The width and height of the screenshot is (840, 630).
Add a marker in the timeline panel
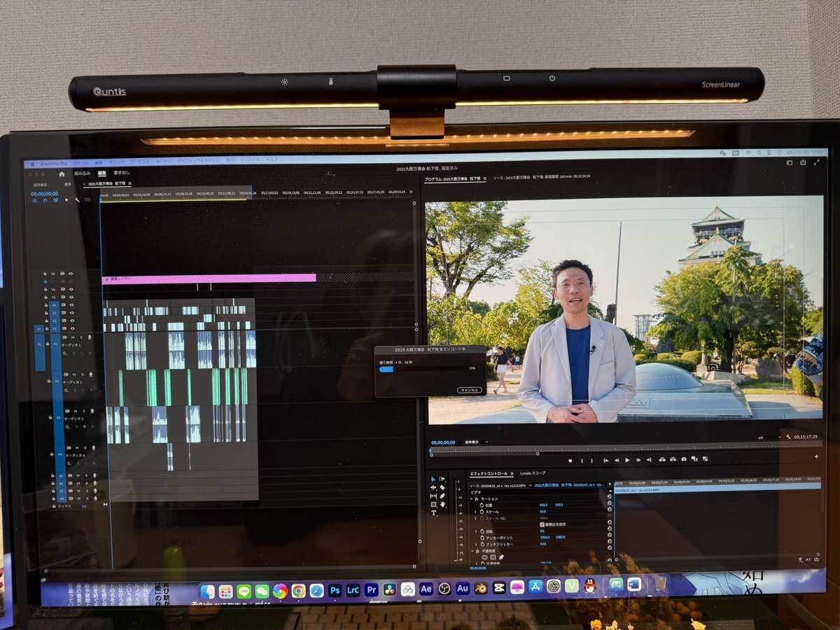(x=66, y=200)
